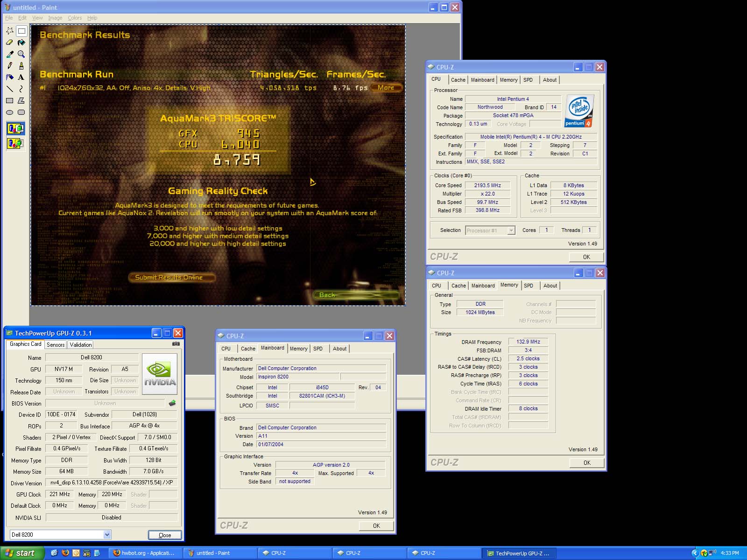747x560 pixels.
Task: Open the View menu in Paint
Action: [37, 18]
